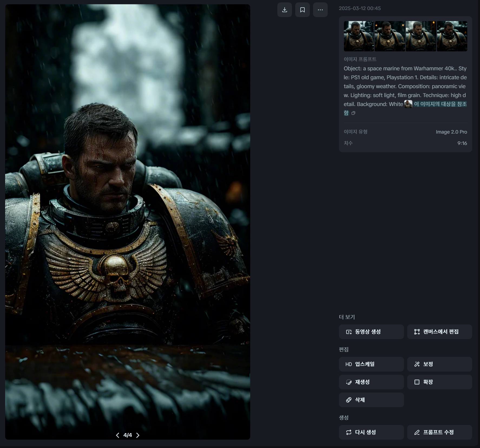The width and height of the screenshot is (480, 448).
Task: Bookmark this image
Action: click(x=302, y=10)
